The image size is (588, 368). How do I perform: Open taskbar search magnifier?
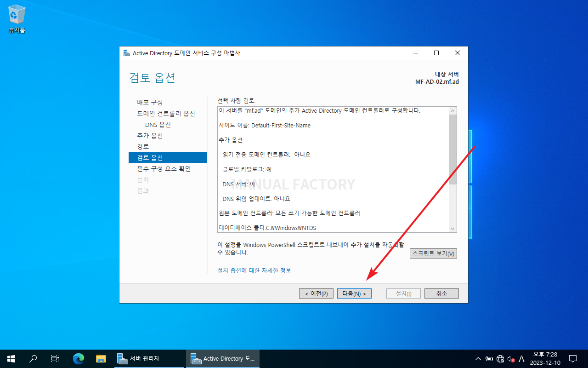(x=33, y=359)
